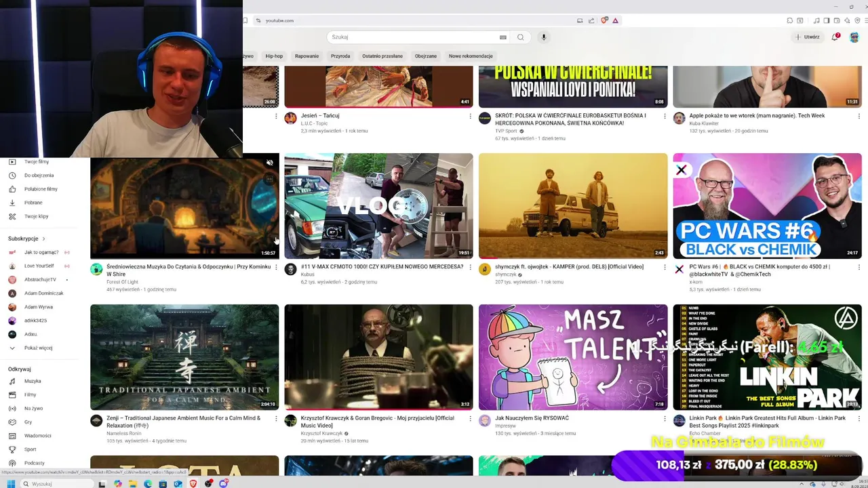Viewport: 868px width, 488px height.
Task: Open the Brave Wallet icon
Action: pyautogui.click(x=837, y=20)
